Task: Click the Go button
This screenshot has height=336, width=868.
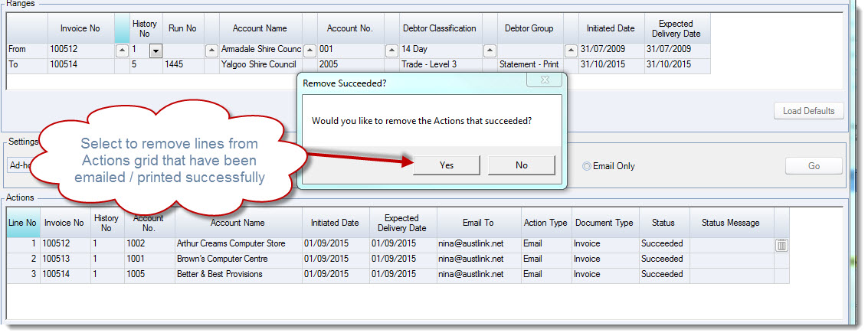Action: click(814, 166)
